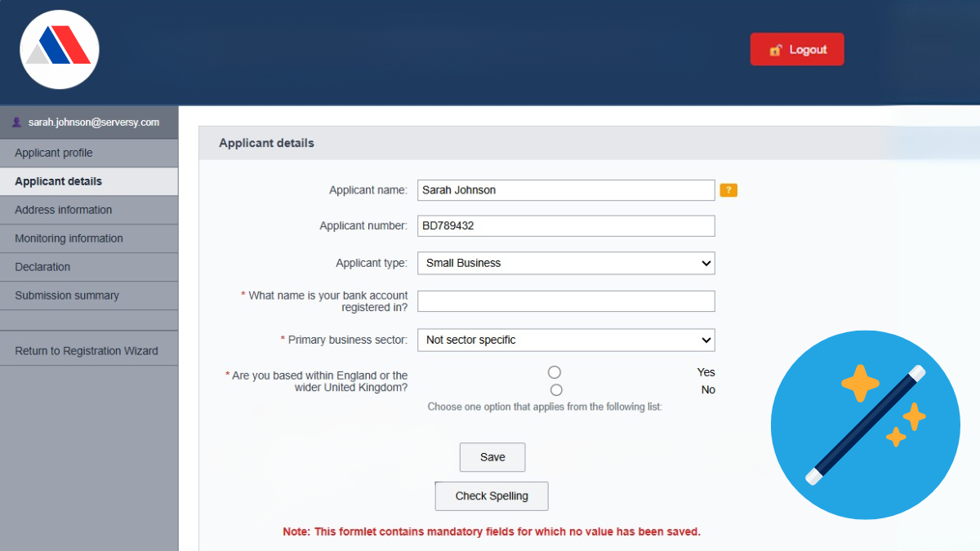Image resolution: width=980 pixels, height=551 pixels.
Task: Focus the bank account name field
Action: (566, 301)
